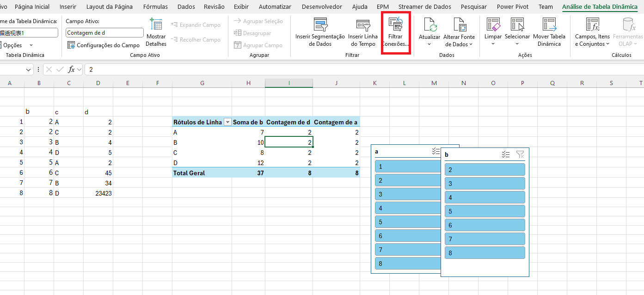644x295 pixels.
Task: Click the Mostrar Detalhes icon
Action: (x=156, y=25)
